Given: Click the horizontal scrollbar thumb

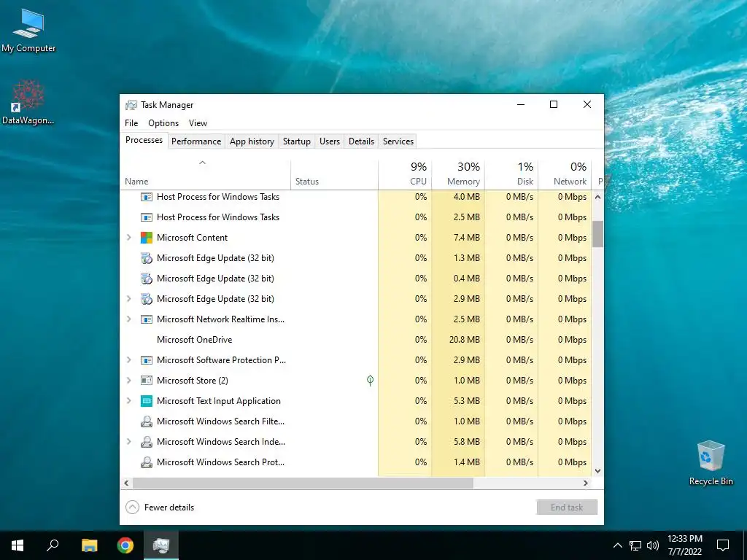Looking at the screenshot, I should [x=303, y=483].
